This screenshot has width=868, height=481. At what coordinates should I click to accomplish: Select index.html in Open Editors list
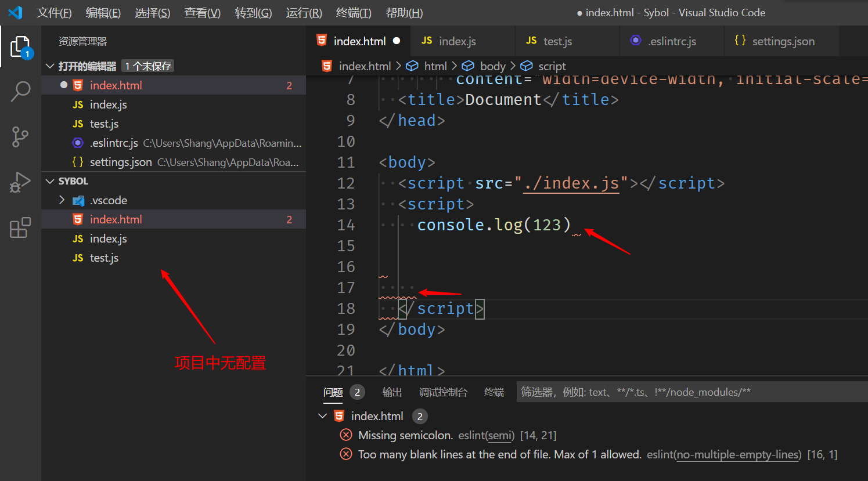click(174, 85)
